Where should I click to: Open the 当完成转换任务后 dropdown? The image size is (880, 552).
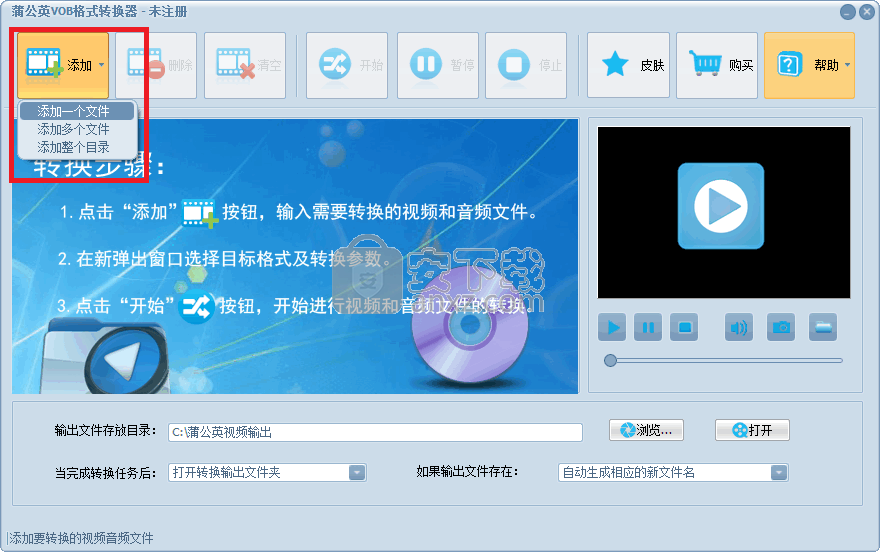coord(267,472)
